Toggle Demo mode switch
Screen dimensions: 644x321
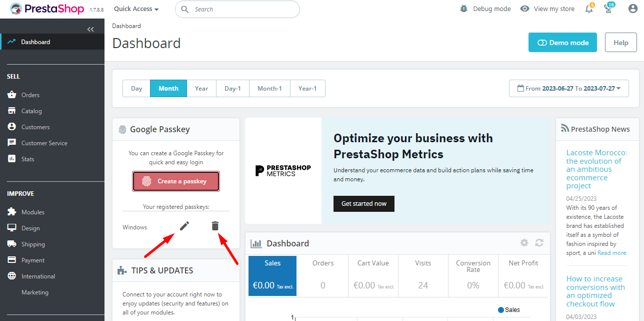[563, 43]
